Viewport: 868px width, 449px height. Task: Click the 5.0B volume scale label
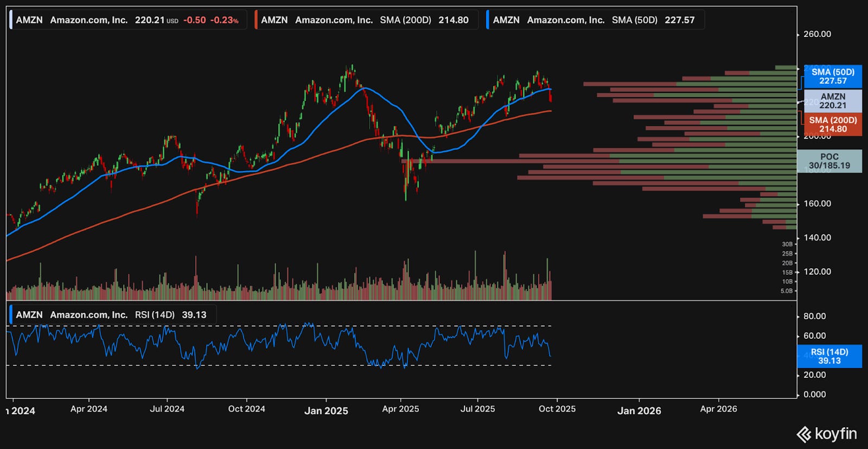point(787,291)
